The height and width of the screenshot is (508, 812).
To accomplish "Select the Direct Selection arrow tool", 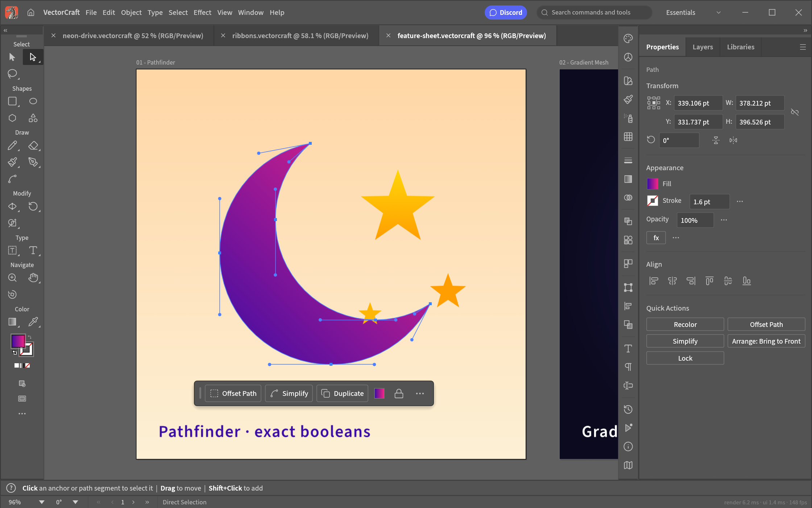I will coord(33,57).
